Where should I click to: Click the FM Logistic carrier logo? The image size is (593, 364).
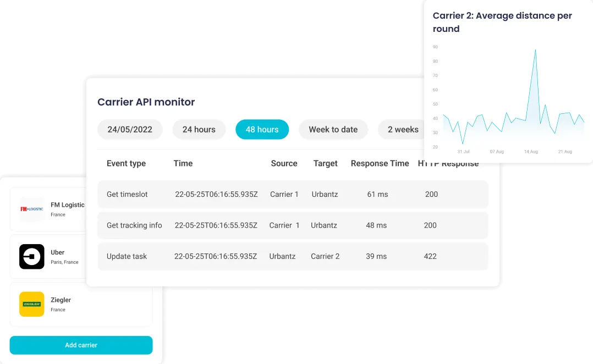(x=32, y=209)
